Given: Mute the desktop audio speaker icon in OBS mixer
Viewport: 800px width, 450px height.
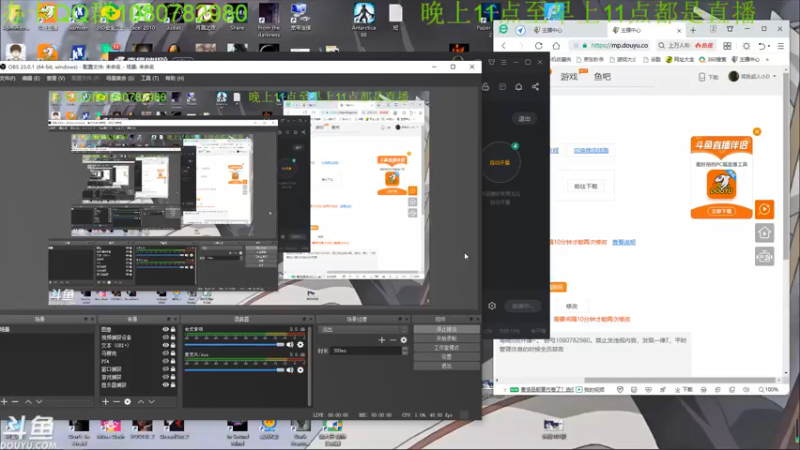Looking at the screenshot, I should pos(290,345).
